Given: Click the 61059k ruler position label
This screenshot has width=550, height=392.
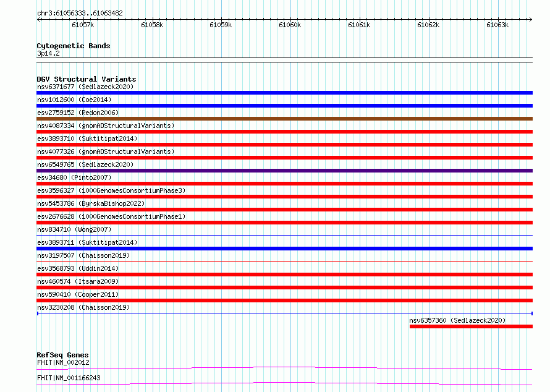Looking at the screenshot, I should tap(221, 25).
